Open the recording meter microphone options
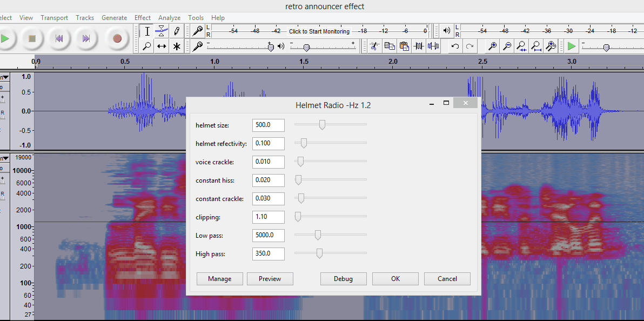Screen dimensions: 644x321 [x=198, y=31]
